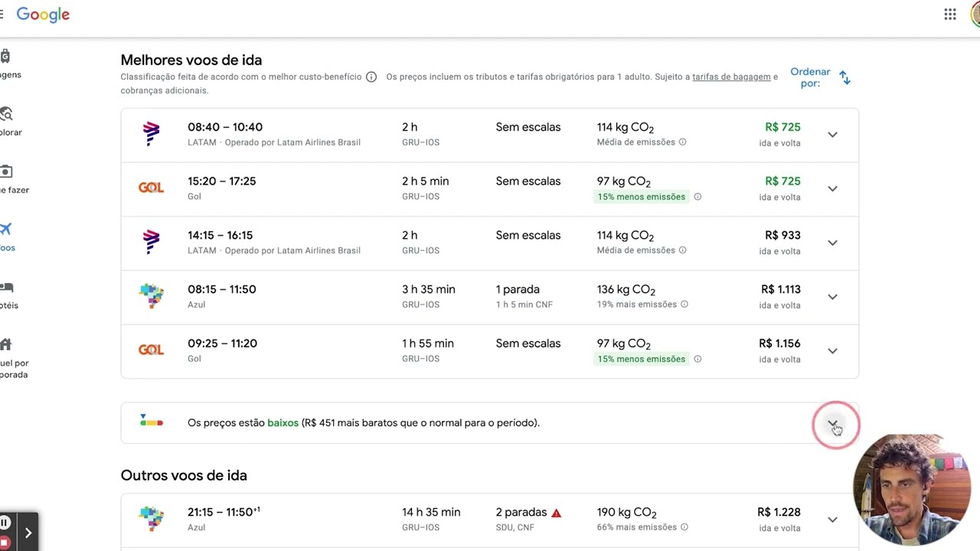Image resolution: width=980 pixels, height=551 pixels.
Task: Open emissions info for the 19% mais emissões flight
Action: point(684,305)
